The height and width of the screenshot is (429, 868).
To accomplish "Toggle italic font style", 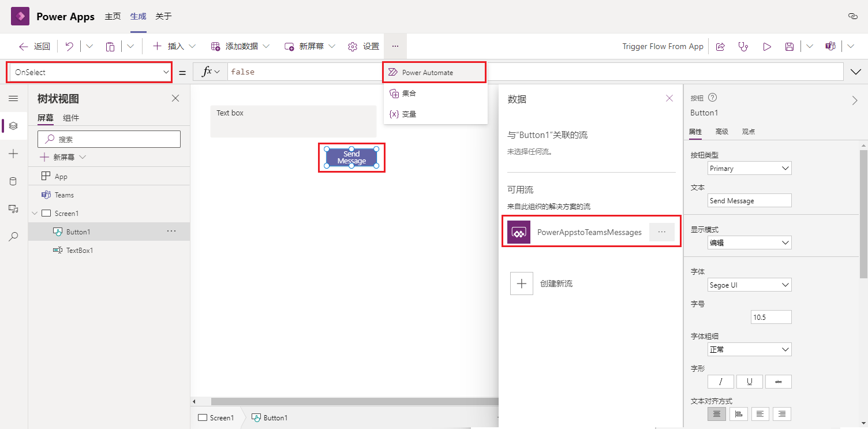I will point(721,382).
